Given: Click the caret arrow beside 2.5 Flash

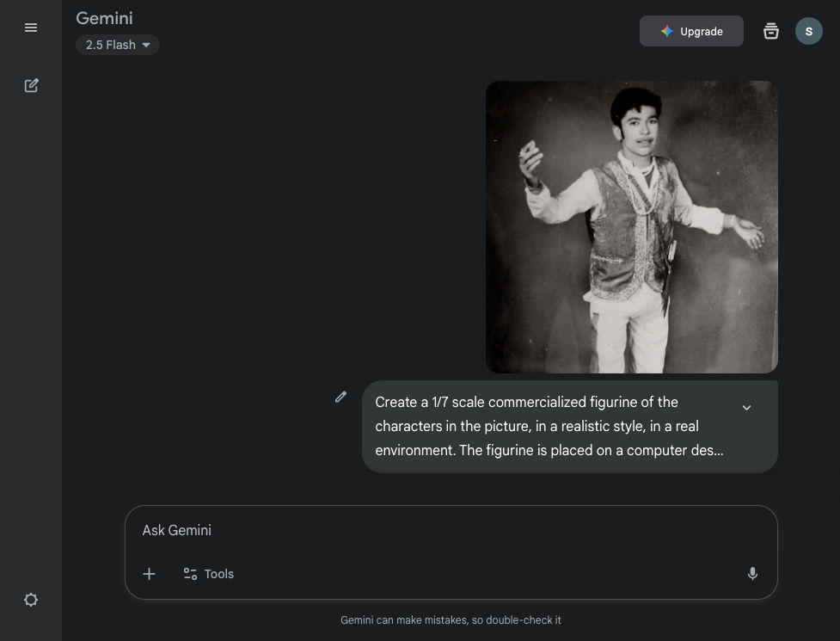Looking at the screenshot, I should (145, 45).
